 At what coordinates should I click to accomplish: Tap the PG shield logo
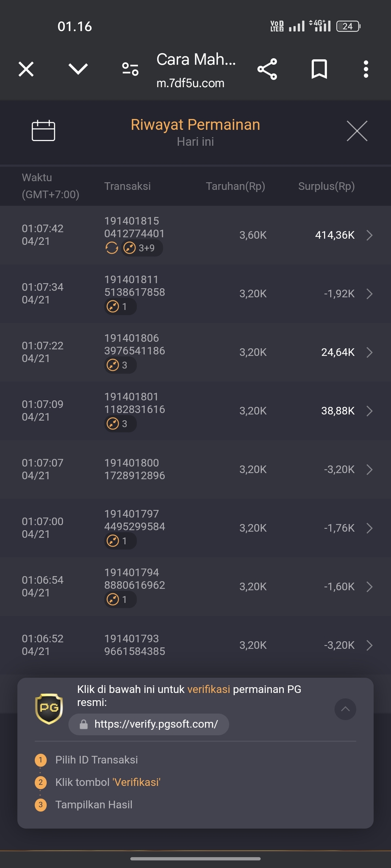coord(49,709)
